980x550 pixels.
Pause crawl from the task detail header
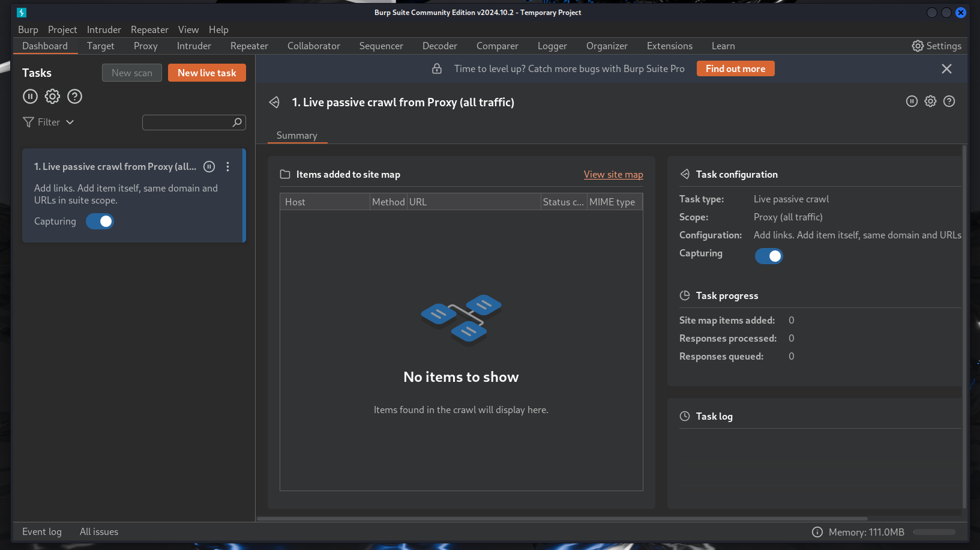(912, 101)
